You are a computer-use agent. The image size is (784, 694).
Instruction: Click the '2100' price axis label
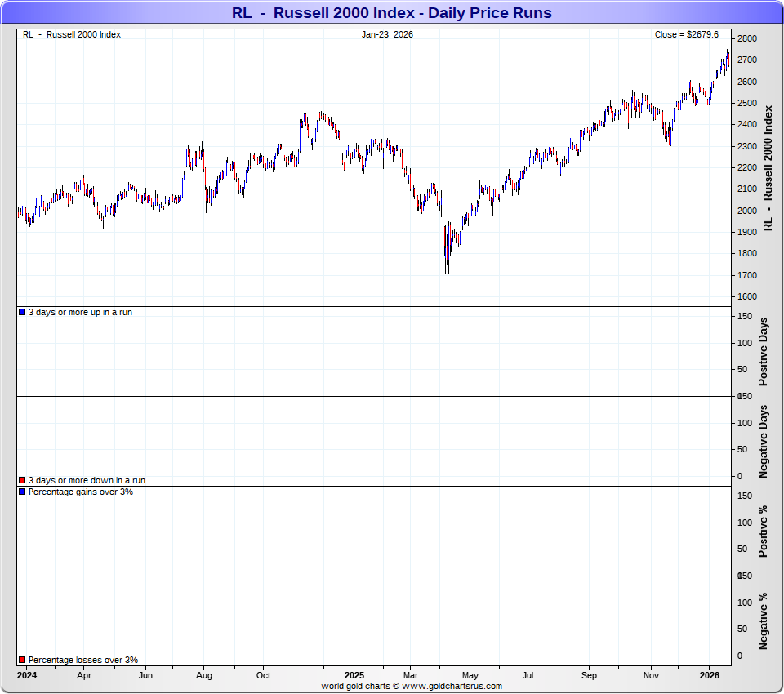747,189
